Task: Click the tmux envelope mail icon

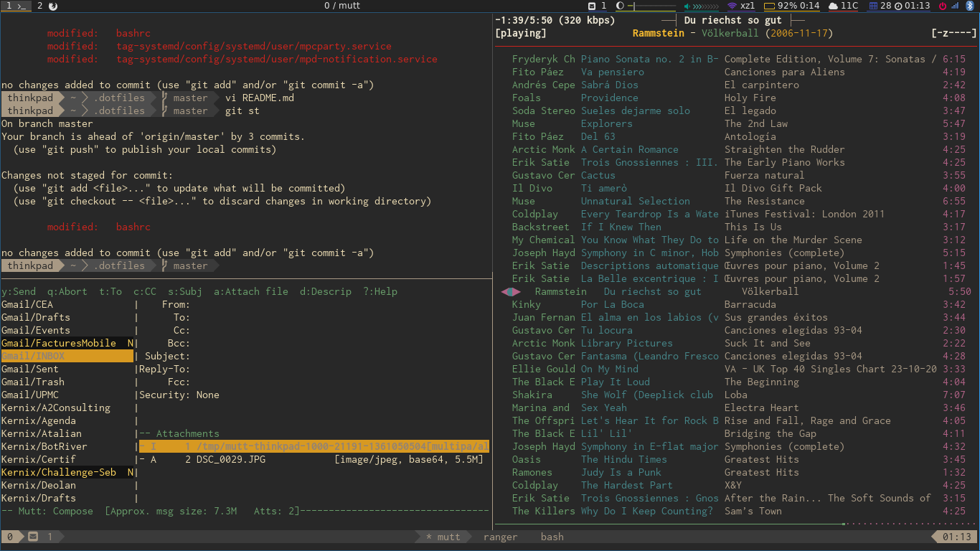Action: [x=33, y=537]
